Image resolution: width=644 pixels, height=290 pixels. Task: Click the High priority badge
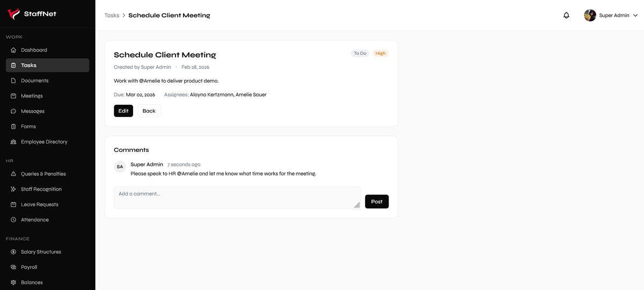click(380, 54)
